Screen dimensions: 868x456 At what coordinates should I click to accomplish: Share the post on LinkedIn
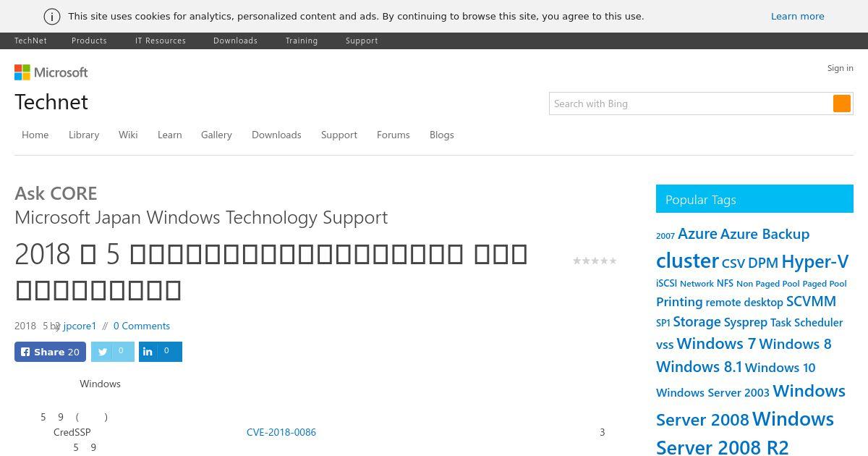coord(160,352)
